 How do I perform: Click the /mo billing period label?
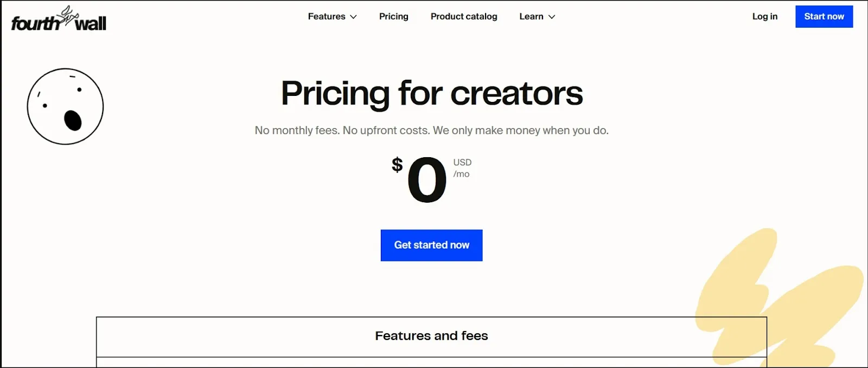point(461,175)
